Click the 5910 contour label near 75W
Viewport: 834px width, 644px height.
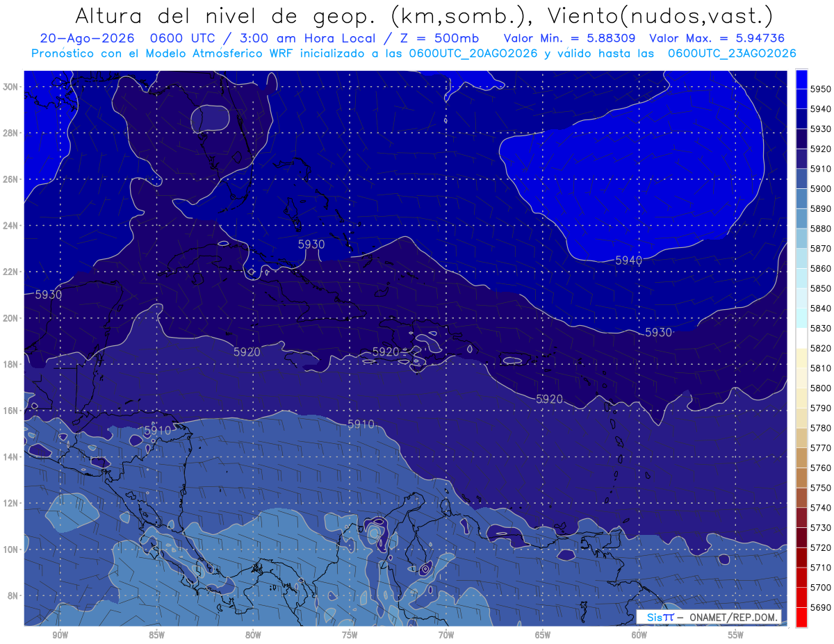coord(361,424)
